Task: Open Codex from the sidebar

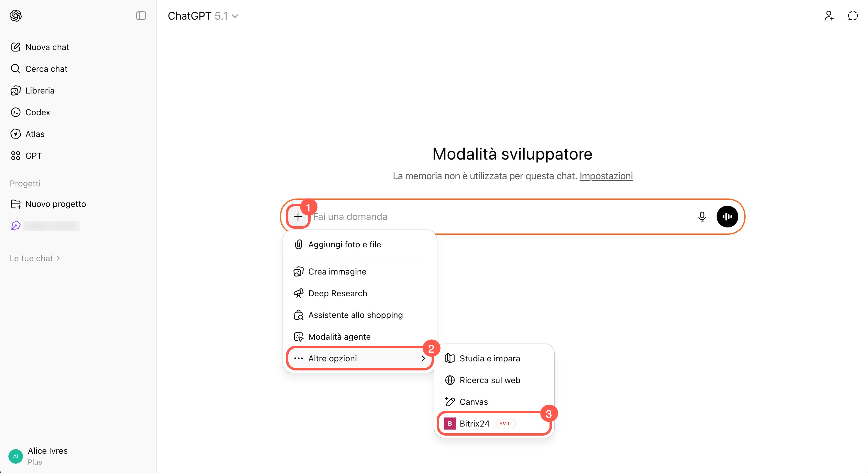Action: (37, 112)
